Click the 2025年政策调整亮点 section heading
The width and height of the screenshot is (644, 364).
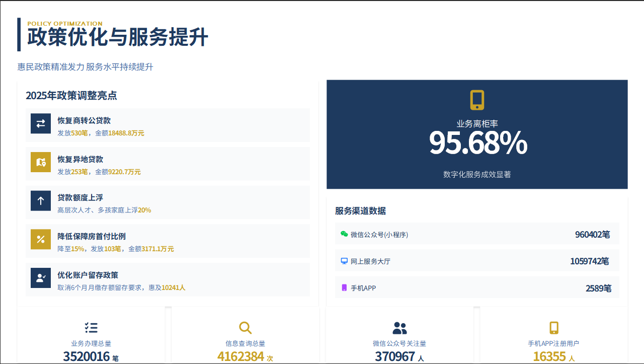click(71, 96)
